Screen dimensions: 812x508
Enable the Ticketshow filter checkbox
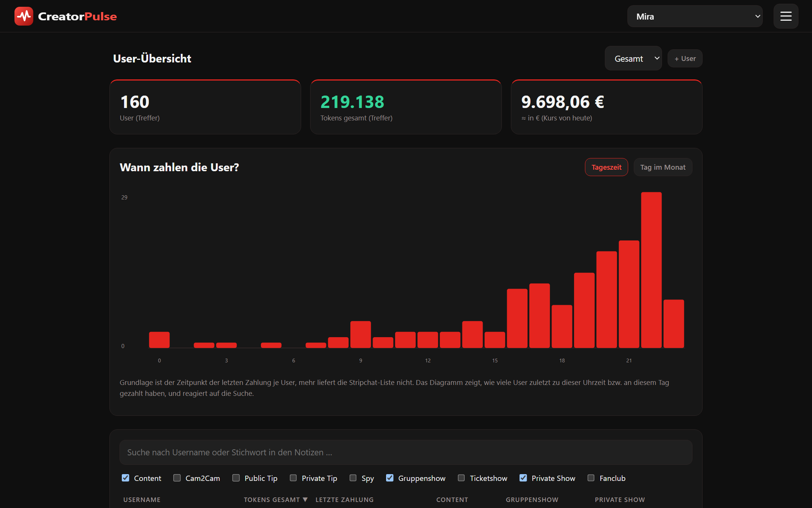click(461, 478)
